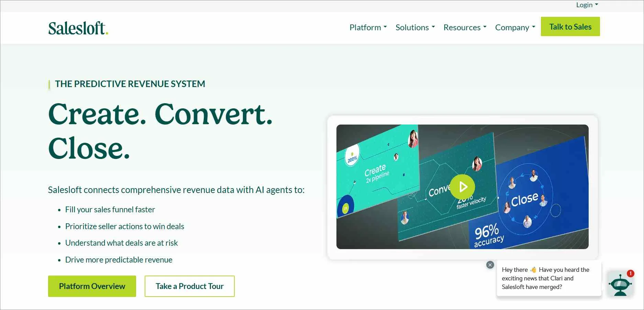The width and height of the screenshot is (644, 310).
Task: Open the chatbot robot assistant
Action: point(621,285)
